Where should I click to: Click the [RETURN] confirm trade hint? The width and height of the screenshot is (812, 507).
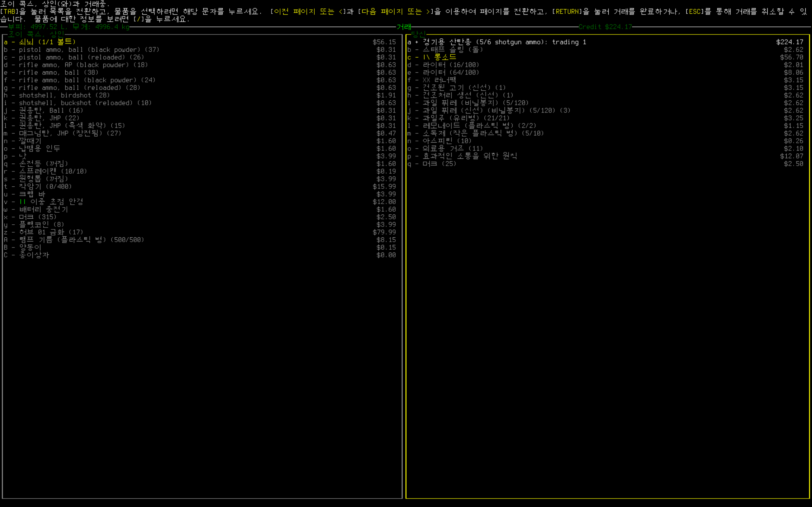[x=567, y=12]
